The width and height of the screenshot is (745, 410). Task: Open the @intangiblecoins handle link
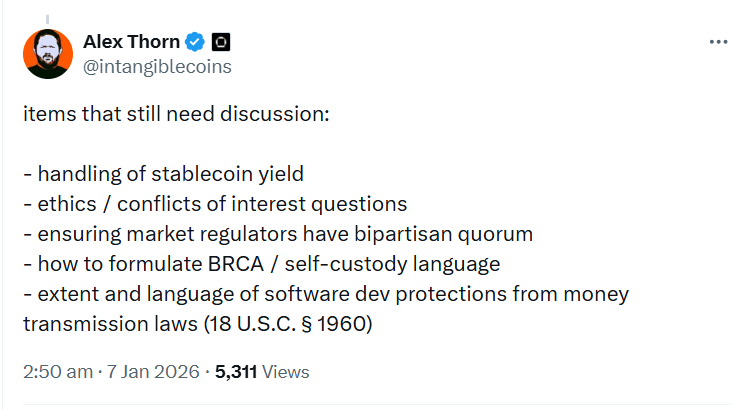tap(157, 66)
